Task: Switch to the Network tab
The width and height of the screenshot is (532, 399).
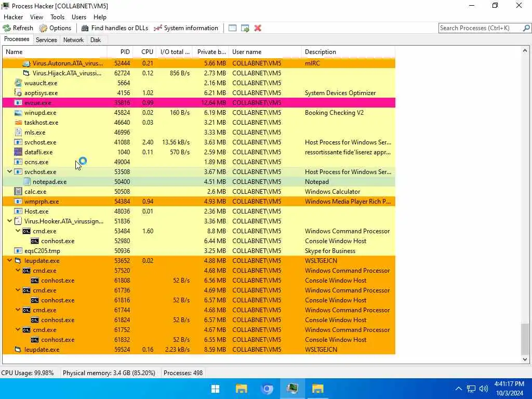Action: point(73,40)
